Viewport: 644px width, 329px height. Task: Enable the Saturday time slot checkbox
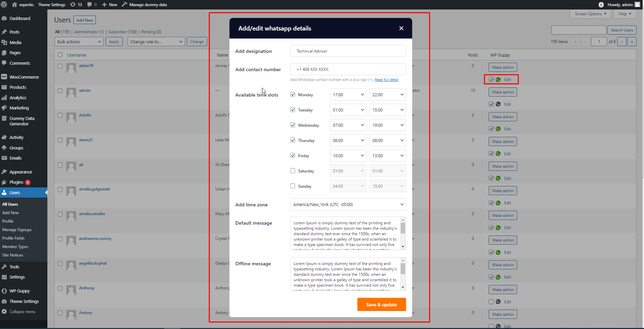(x=293, y=171)
